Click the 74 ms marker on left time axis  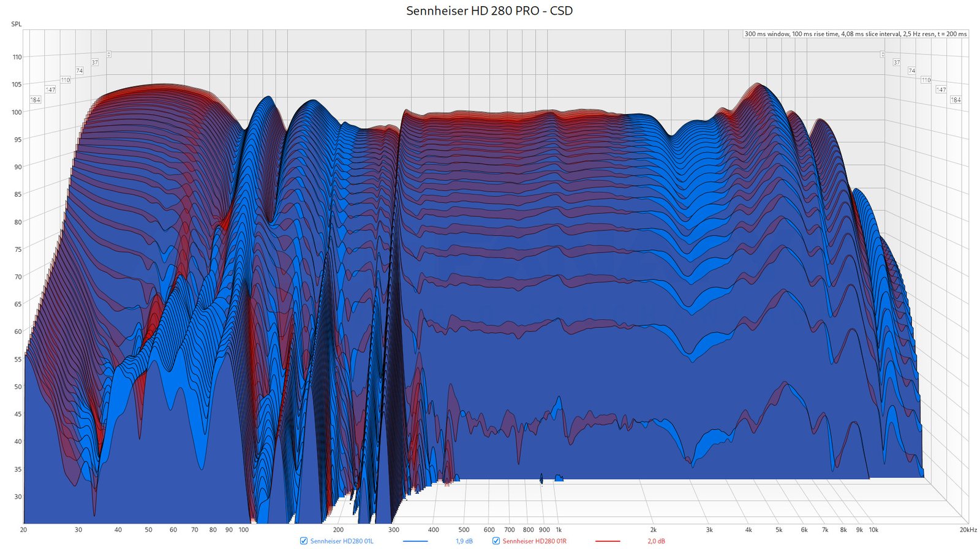tap(79, 71)
